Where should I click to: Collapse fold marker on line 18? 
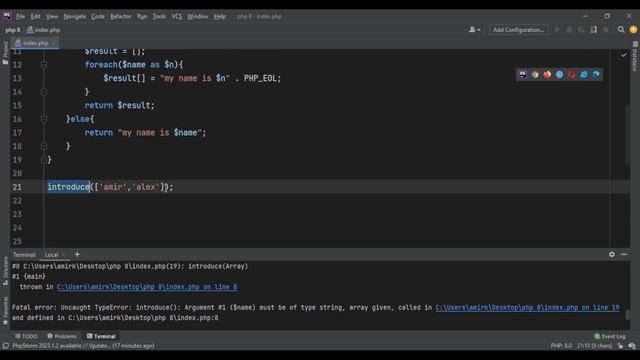44,146
